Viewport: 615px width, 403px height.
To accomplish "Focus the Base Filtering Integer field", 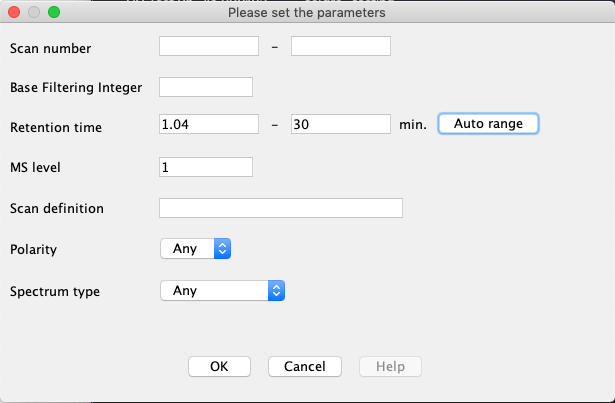I will [x=206, y=87].
